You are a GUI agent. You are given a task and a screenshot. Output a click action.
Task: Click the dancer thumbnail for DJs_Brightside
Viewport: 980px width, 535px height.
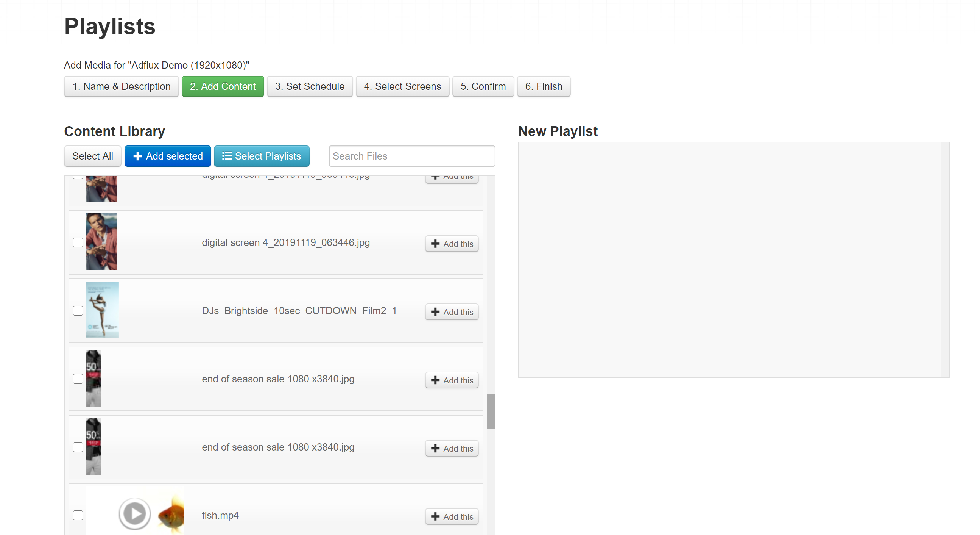point(102,310)
